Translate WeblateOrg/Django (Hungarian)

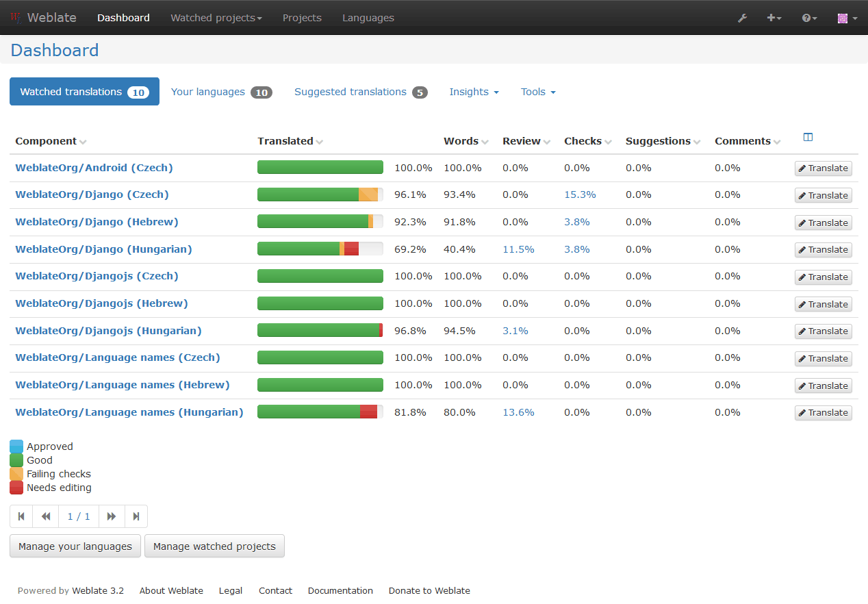(823, 250)
